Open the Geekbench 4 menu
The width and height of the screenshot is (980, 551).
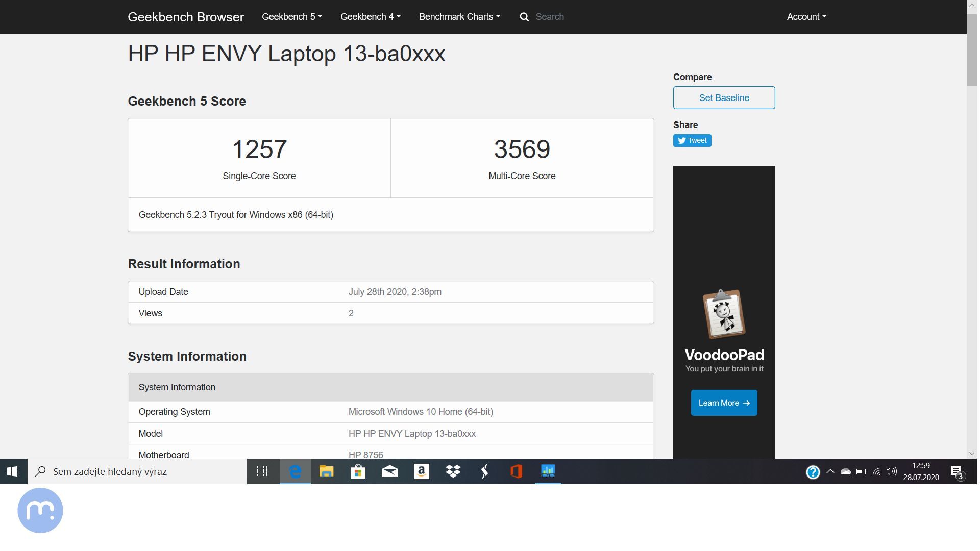point(370,16)
